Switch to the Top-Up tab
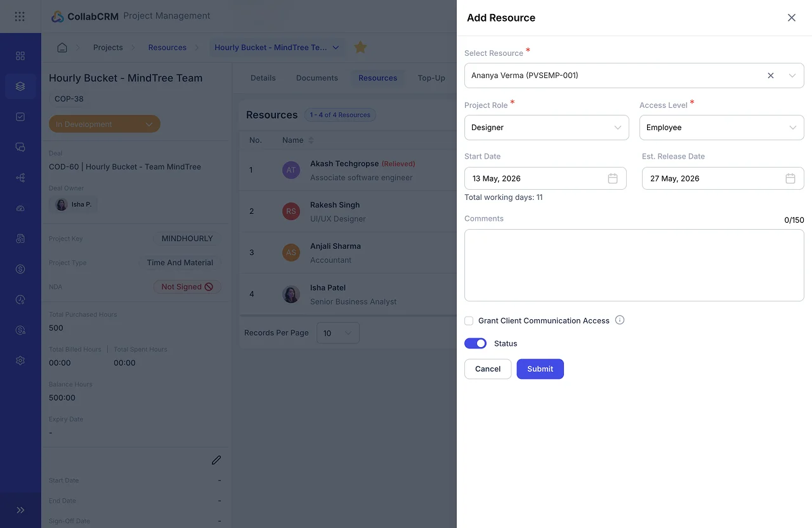The image size is (812, 528). coord(431,78)
